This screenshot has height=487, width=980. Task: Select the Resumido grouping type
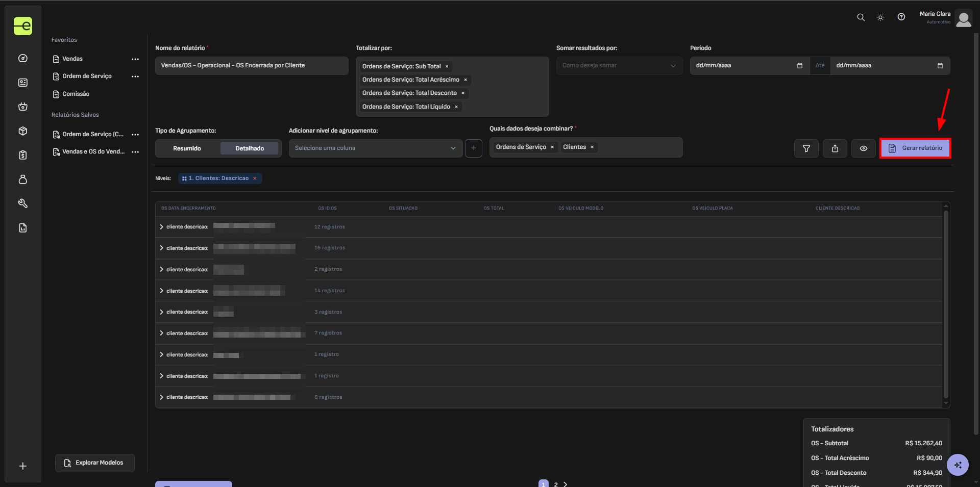click(187, 148)
